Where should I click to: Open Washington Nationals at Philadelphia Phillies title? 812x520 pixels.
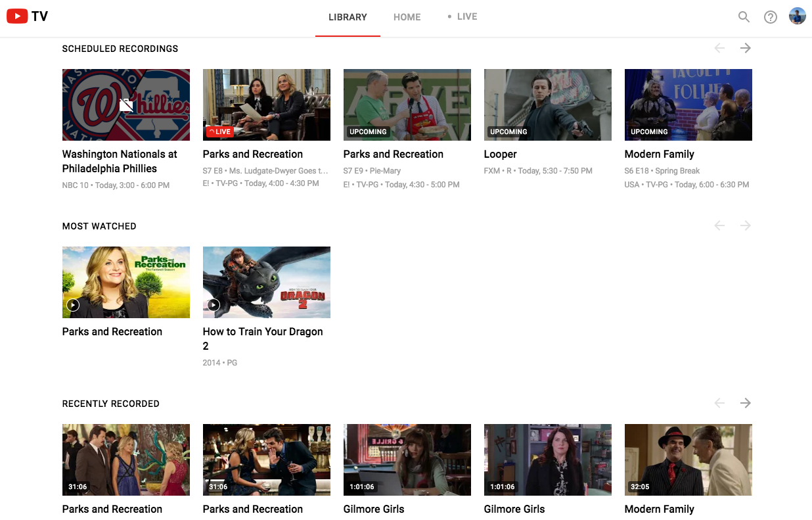tap(120, 161)
